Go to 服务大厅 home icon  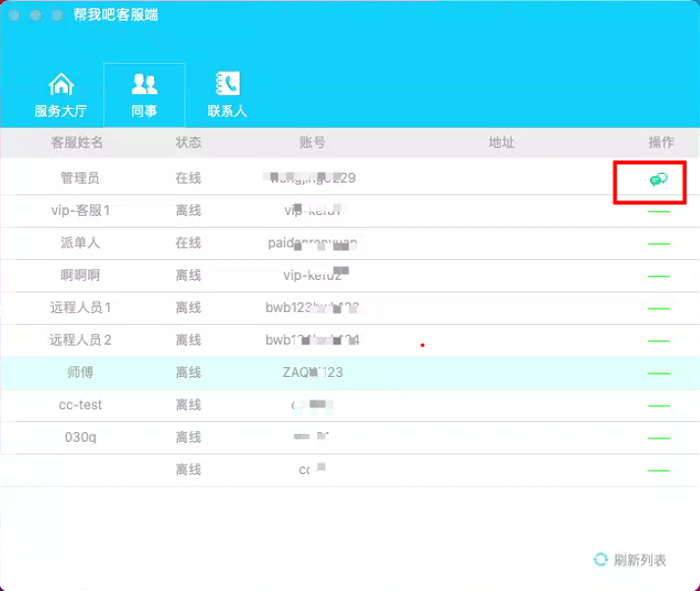pyautogui.click(x=61, y=83)
